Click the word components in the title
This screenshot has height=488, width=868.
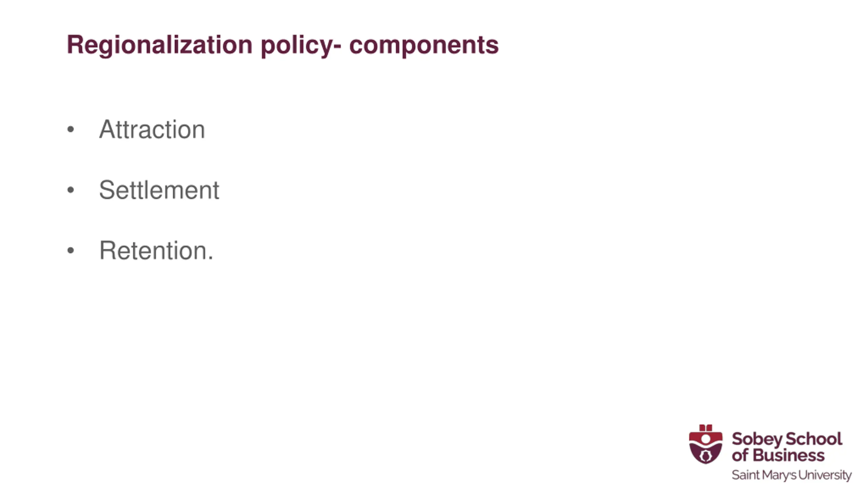pos(424,46)
